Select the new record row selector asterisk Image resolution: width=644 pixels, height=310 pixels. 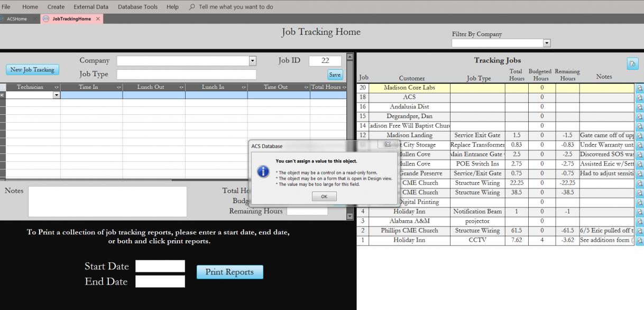coord(3,95)
